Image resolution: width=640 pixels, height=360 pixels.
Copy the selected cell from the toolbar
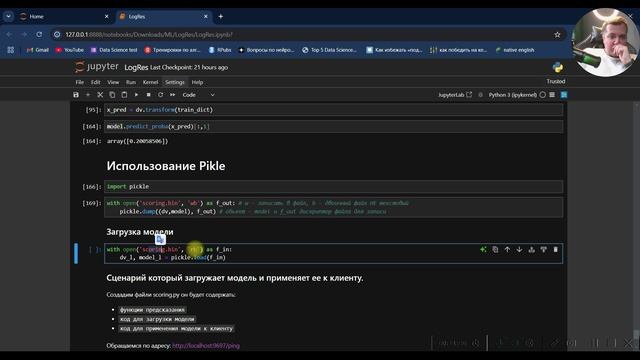[x=112, y=95]
